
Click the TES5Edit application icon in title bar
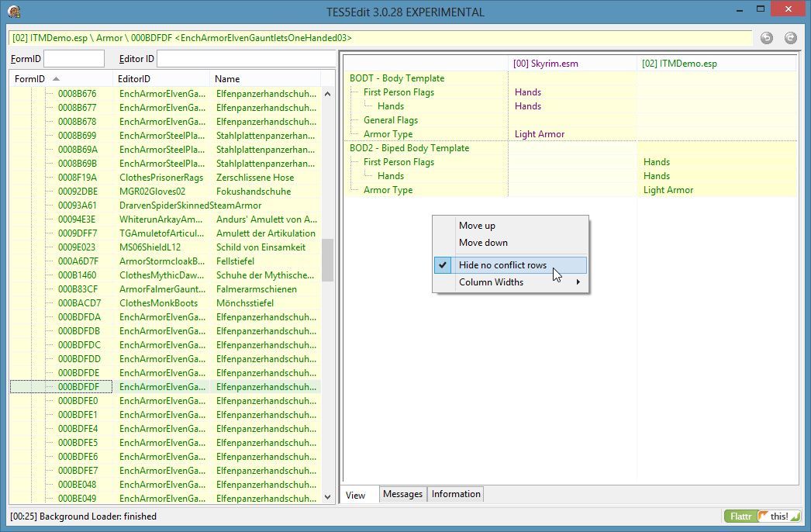click(x=13, y=12)
